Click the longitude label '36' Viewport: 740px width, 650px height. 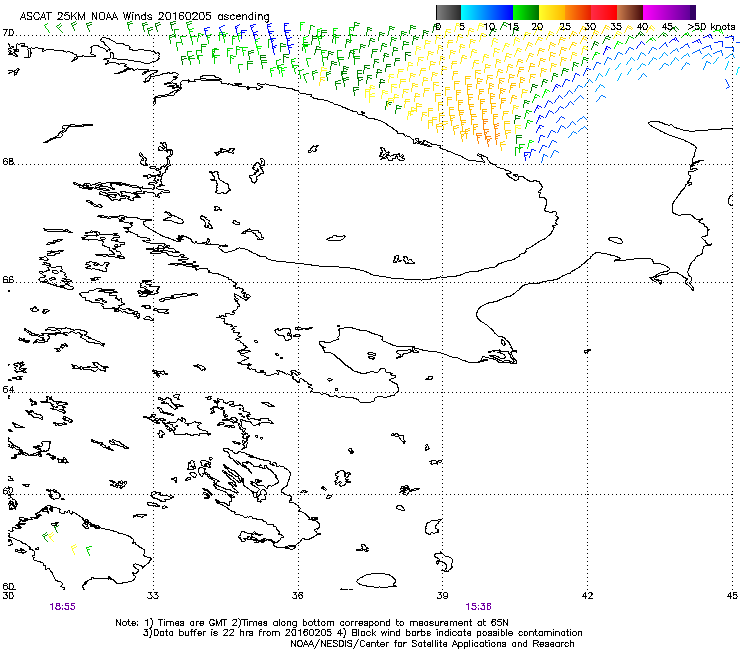[297, 596]
